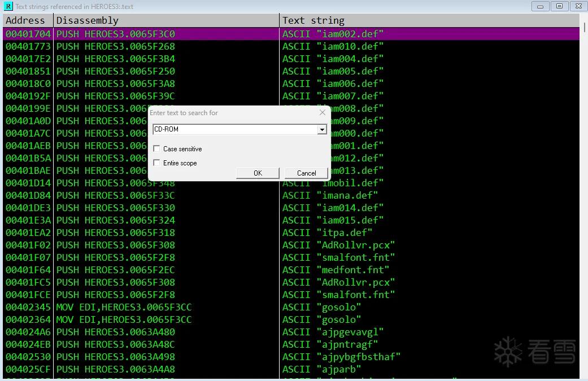This screenshot has height=381, width=588.
Task: Select the "medfont.fnt" string row
Action: pyautogui.click(x=291, y=270)
